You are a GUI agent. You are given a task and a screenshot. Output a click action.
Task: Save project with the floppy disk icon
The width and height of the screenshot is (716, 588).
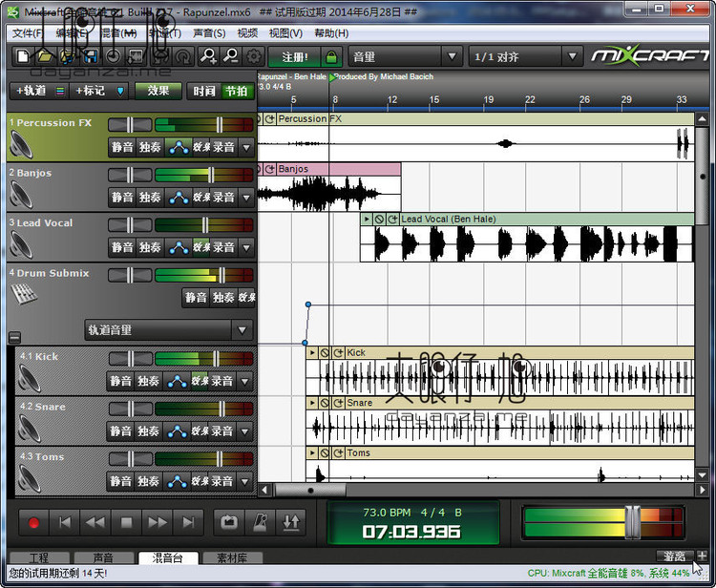pyautogui.click(x=91, y=56)
